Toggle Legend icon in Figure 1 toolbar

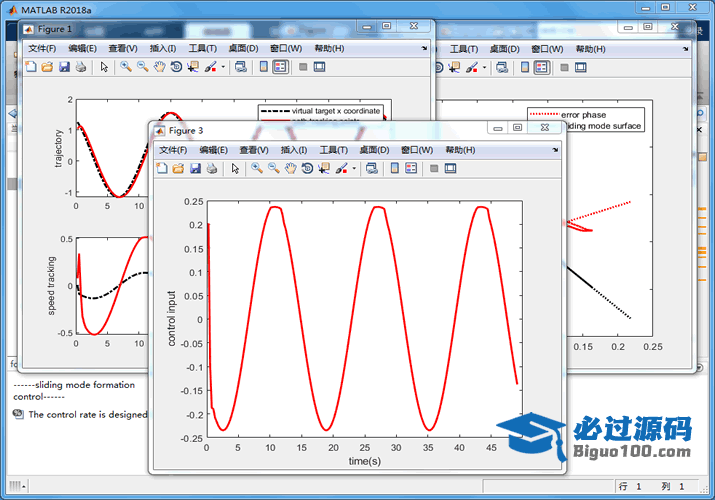(280, 67)
